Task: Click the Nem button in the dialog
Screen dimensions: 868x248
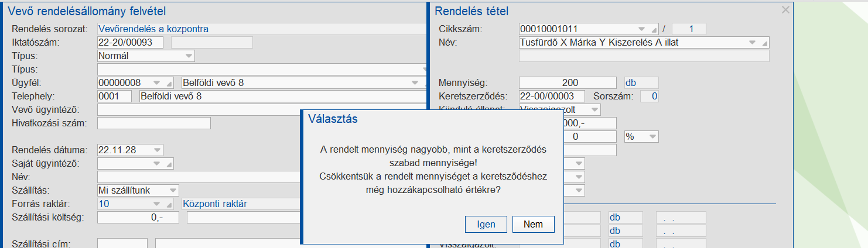Action: [533, 224]
